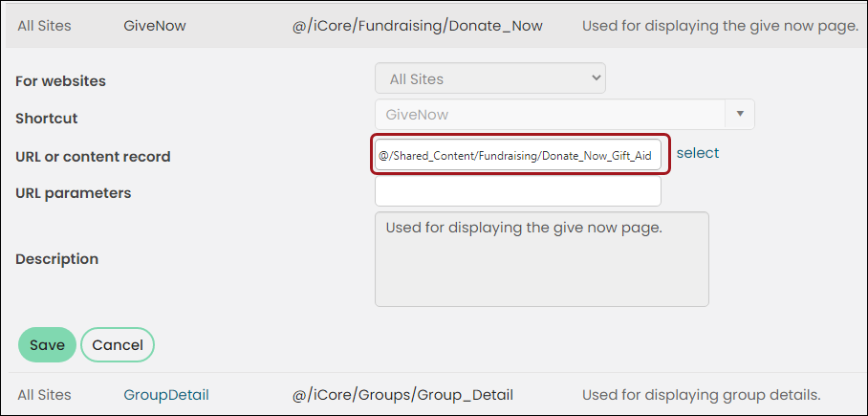Click the group details description text
This screenshot has width=868, height=416.
pos(702,395)
